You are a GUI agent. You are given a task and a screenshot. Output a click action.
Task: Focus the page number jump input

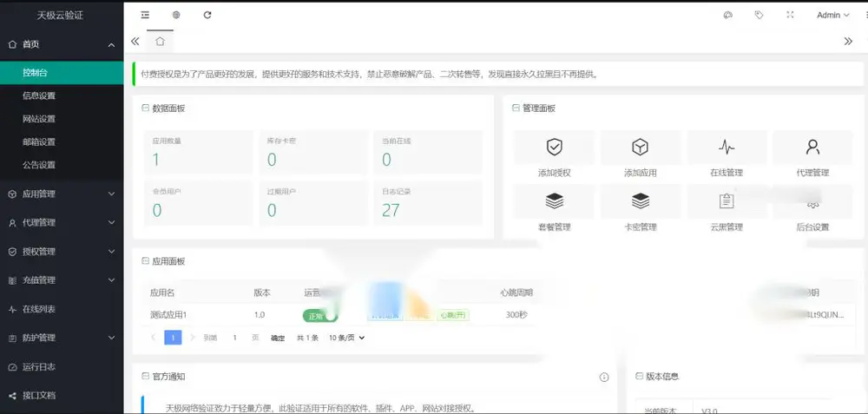[x=234, y=337]
